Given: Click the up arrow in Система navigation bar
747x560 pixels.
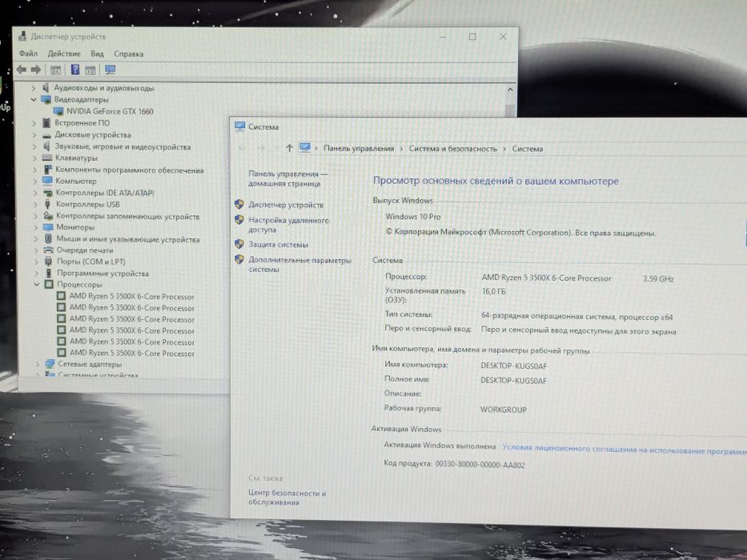Looking at the screenshot, I should point(289,148).
